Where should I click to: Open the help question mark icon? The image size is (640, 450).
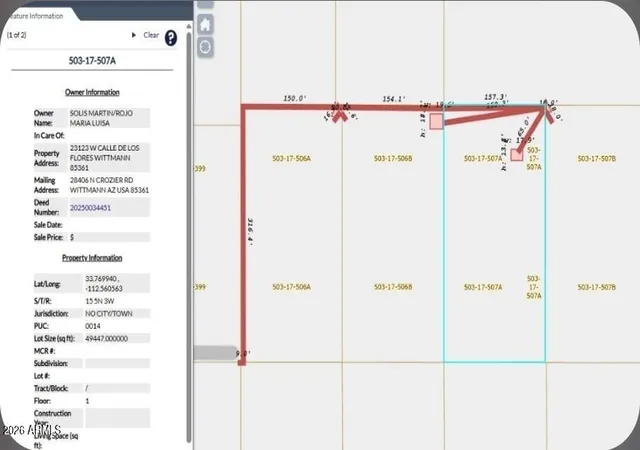pos(171,38)
